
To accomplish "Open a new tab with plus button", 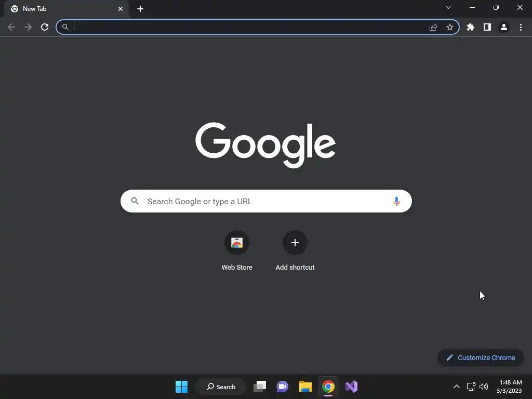I will pos(140,9).
